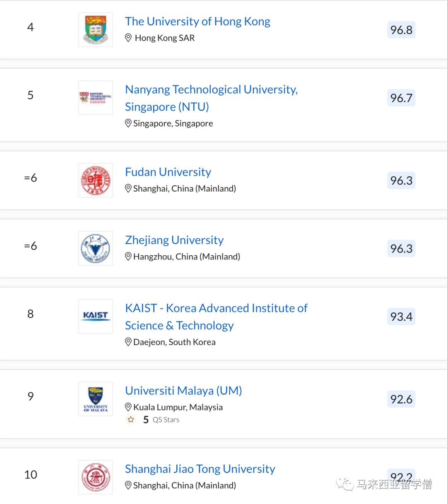The image size is (447, 504).
Task: Click the Universiti Malaya crest icon
Action: point(95,399)
